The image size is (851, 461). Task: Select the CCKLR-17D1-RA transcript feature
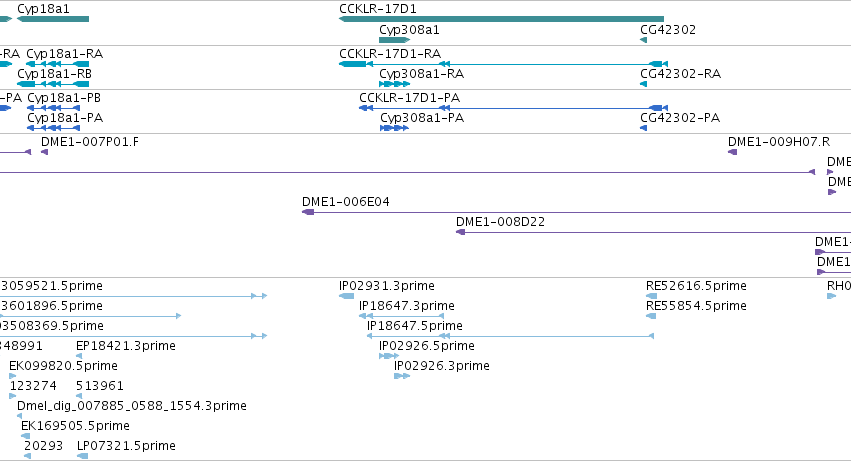click(x=503, y=64)
